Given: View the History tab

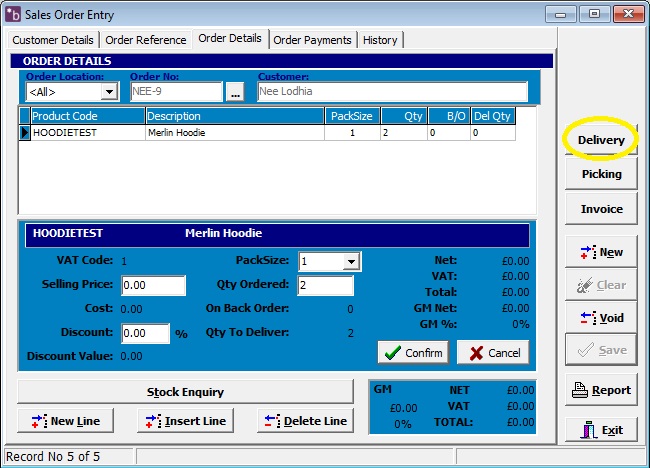Looking at the screenshot, I should coord(380,40).
